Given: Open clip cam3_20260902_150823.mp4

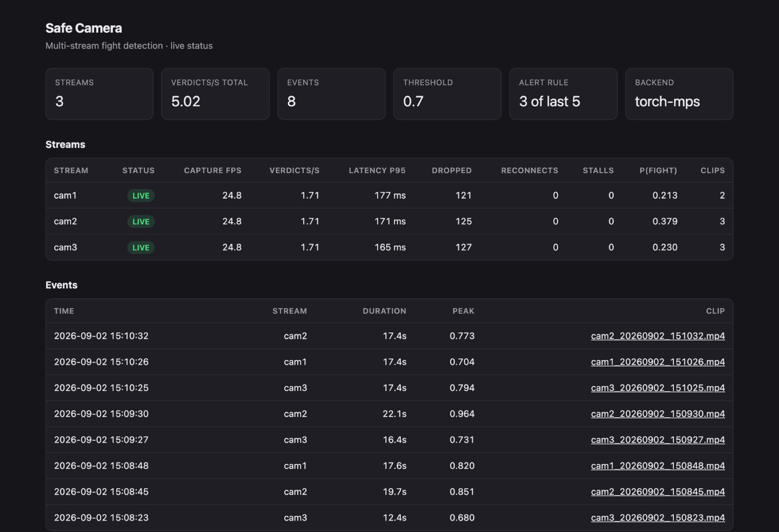Looking at the screenshot, I should (x=658, y=517).
